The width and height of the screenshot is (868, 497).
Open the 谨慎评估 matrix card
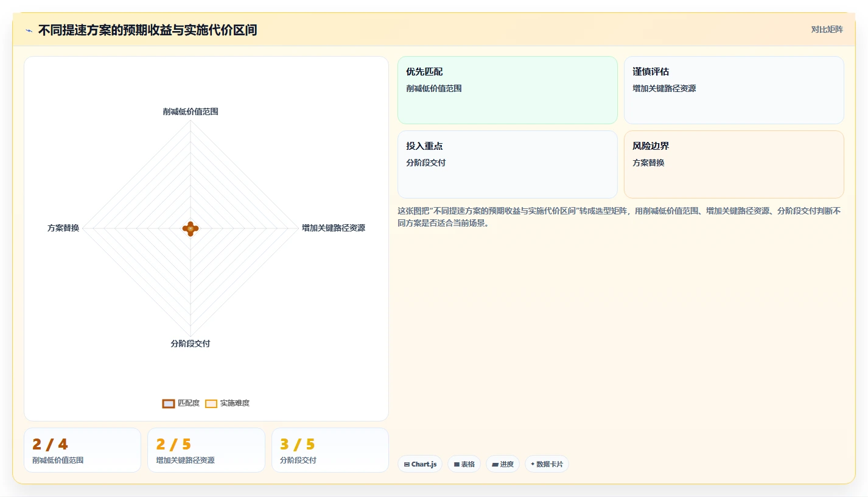pos(734,90)
